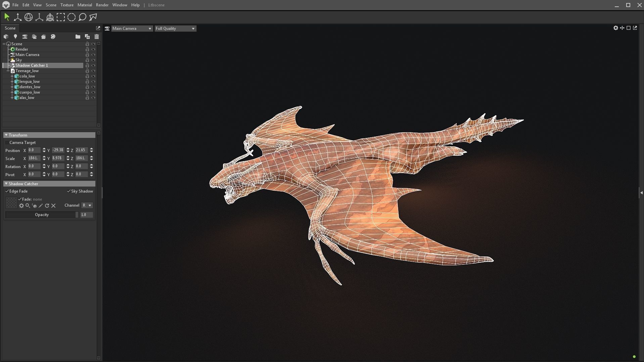Pop out the Scene panel
The width and height of the screenshot is (644, 362).
pyautogui.click(x=98, y=28)
